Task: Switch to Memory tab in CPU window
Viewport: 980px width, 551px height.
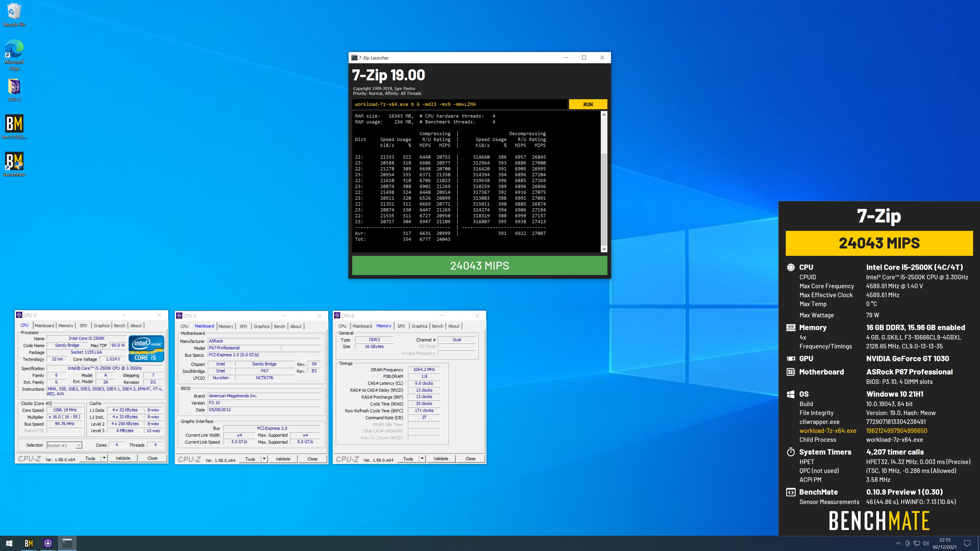Action: point(65,325)
